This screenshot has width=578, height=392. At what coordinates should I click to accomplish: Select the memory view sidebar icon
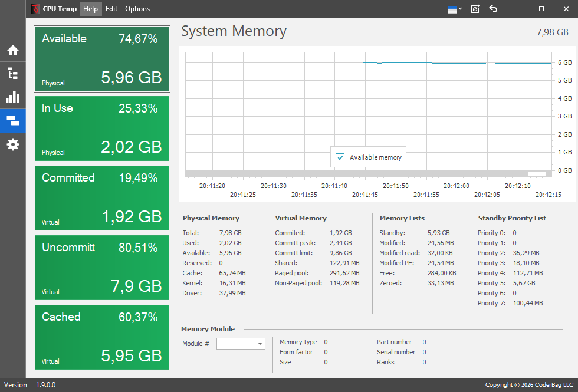click(x=13, y=120)
